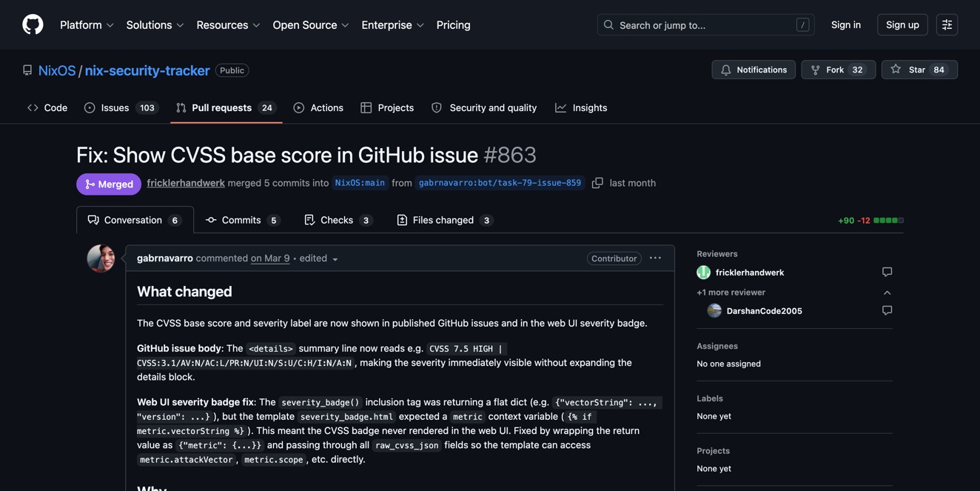The width and height of the screenshot is (980, 491).
Task: Click the diff stat color bar
Action: pos(888,221)
